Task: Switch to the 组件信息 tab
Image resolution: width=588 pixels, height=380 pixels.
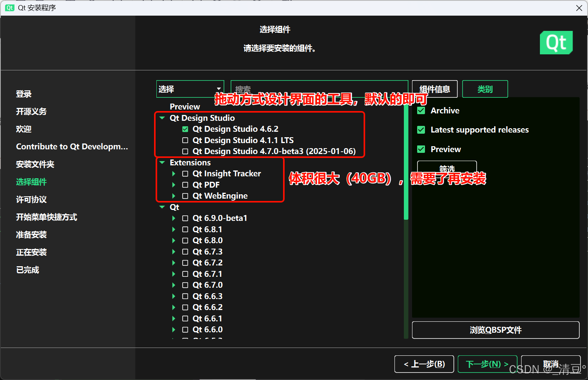Action: coord(435,89)
